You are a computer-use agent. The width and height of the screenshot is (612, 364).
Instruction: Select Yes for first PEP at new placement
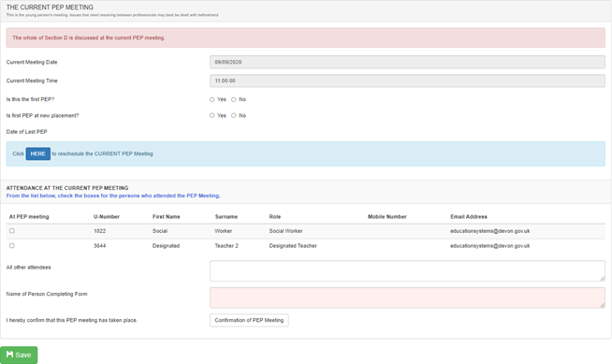click(211, 115)
